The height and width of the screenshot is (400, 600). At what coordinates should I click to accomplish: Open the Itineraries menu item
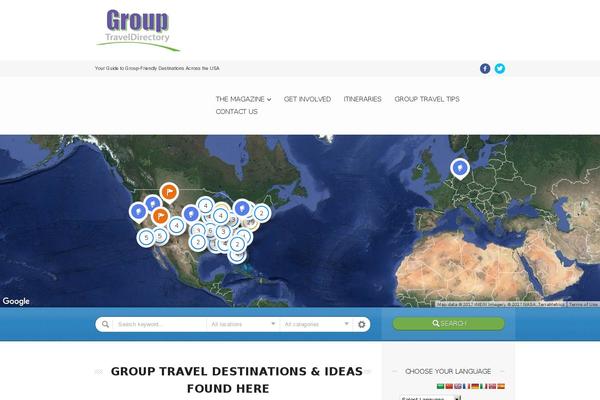[362, 99]
